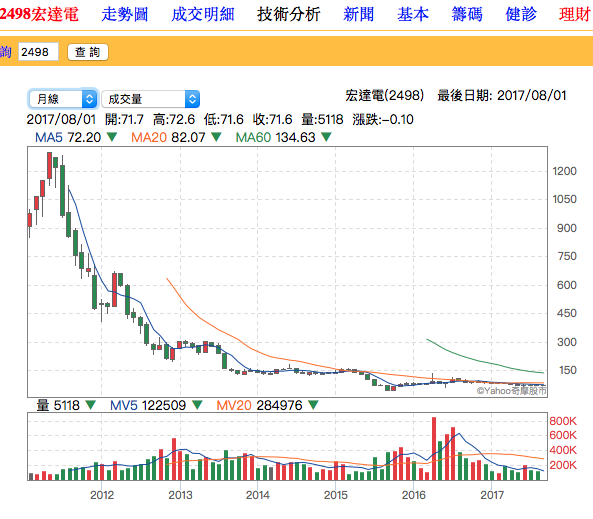The image size is (593, 519).
Task: Click the 收:71.6 close price value
Action: [x=273, y=120]
